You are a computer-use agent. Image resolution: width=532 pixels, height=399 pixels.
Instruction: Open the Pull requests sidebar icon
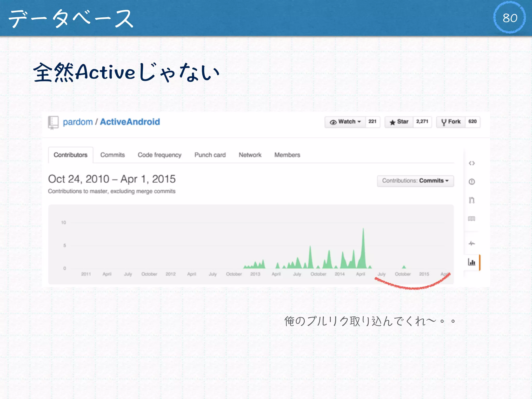472,200
